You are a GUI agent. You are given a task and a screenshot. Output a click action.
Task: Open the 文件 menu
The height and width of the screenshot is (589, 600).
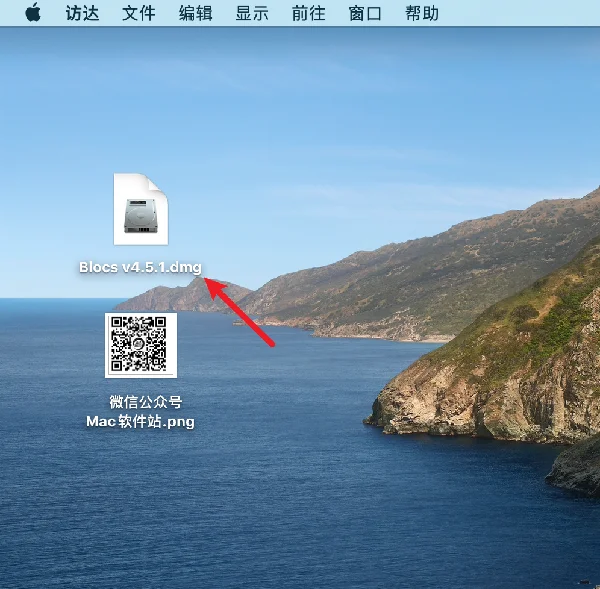pyautogui.click(x=139, y=13)
